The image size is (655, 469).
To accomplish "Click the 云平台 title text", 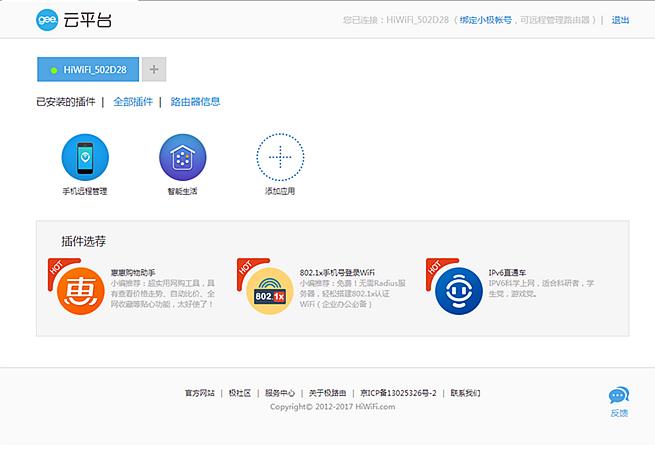I will 87,20.
